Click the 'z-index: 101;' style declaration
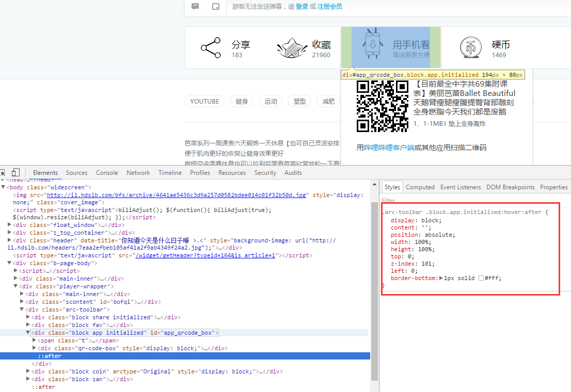Viewport: 571px width, 392px height. coord(413,264)
